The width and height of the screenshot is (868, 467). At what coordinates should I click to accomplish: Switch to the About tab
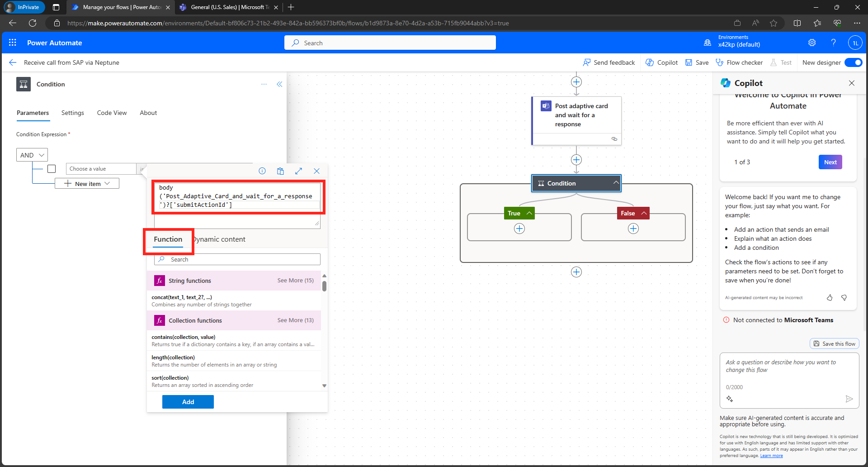[148, 113]
